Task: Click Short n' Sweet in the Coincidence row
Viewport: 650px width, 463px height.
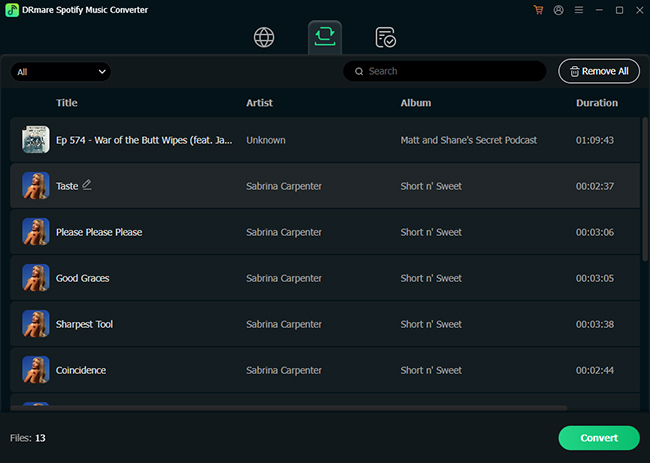Action: 431,370
